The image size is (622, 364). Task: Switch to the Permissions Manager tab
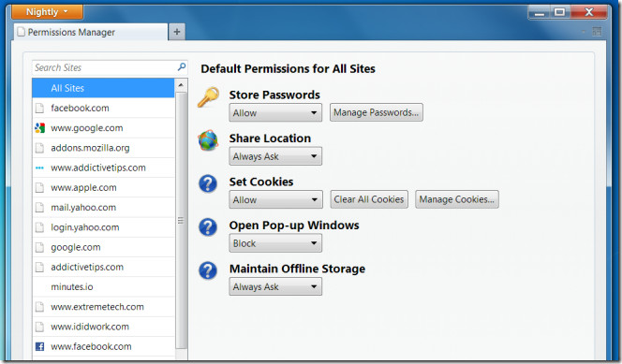coord(91,32)
